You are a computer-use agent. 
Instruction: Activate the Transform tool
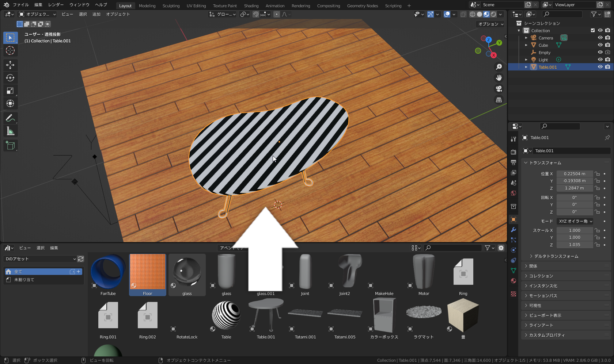10,103
